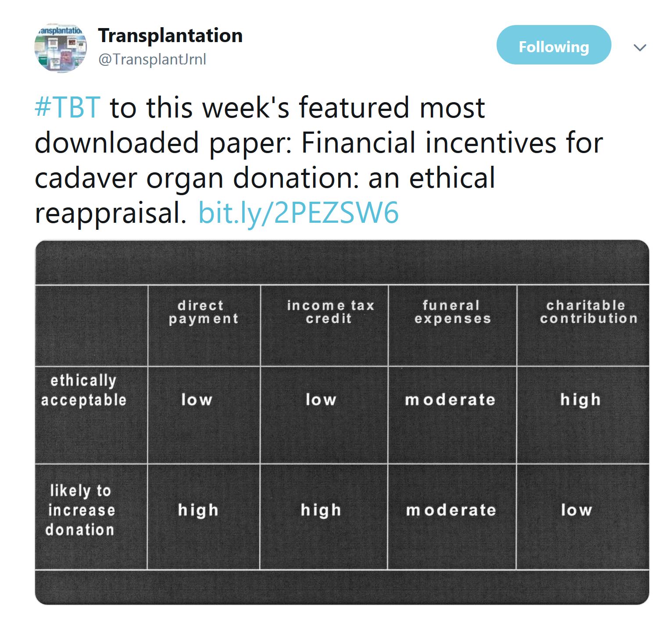Open the @TransplantJrnl handle
The height and width of the screenshot is (617, 672).
152,59
